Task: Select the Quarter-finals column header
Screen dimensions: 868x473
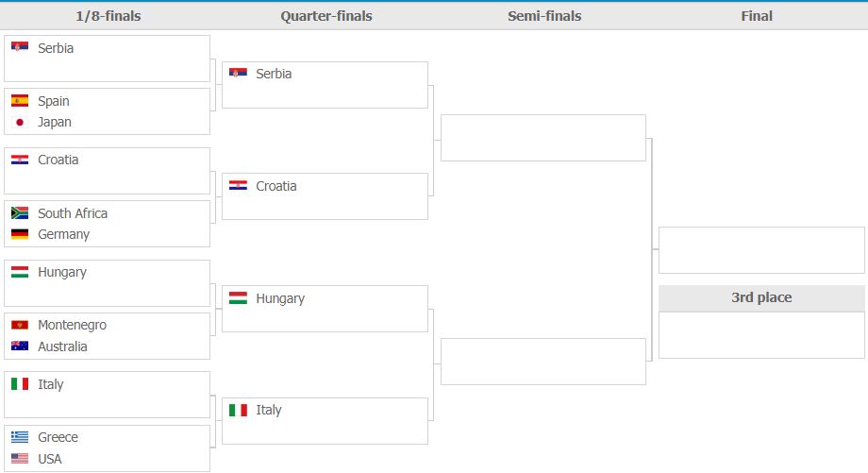Action: (x=326, y=16)
